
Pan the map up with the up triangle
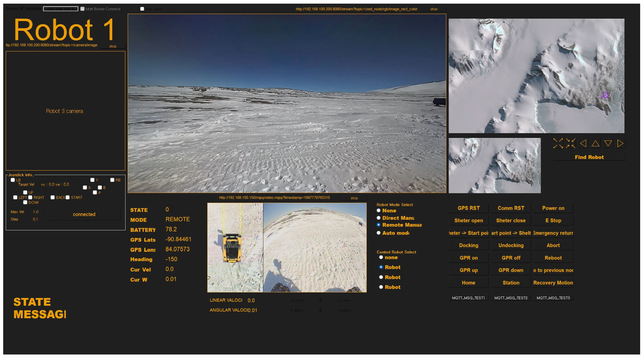pyautogui.click(x=596, y=143)
